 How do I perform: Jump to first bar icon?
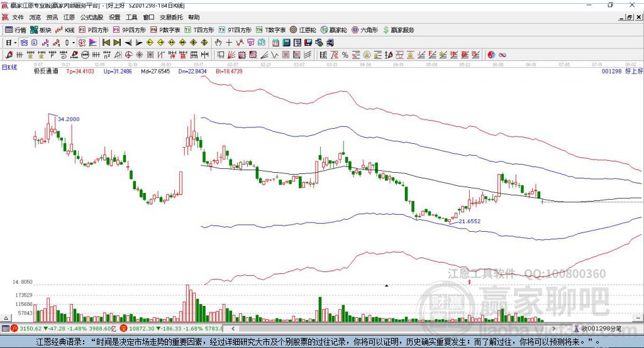point(106,43)
